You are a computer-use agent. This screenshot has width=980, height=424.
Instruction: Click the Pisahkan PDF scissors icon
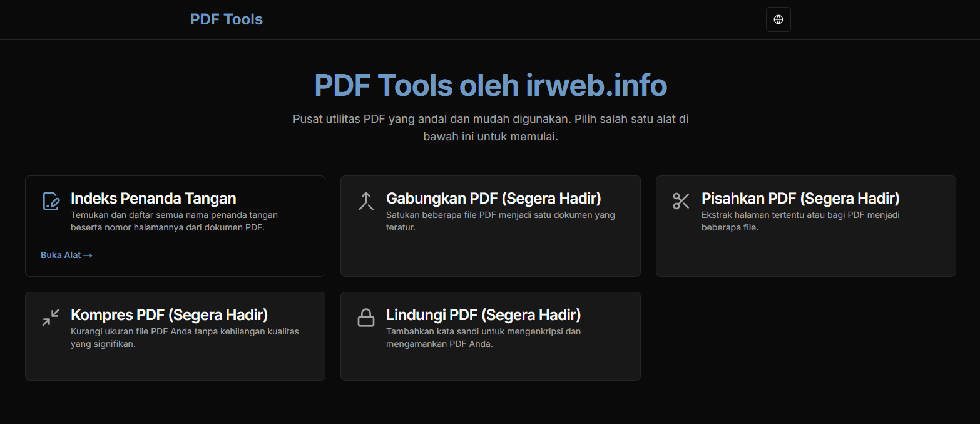pyautogui.click(x=681, y=201)
